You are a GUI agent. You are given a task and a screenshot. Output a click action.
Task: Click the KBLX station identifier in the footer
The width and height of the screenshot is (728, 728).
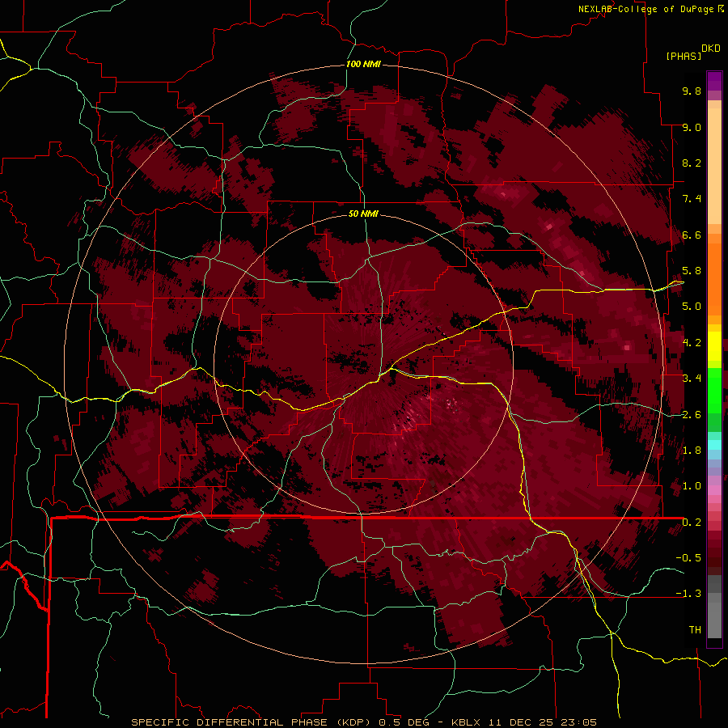(x=468, y=722)
